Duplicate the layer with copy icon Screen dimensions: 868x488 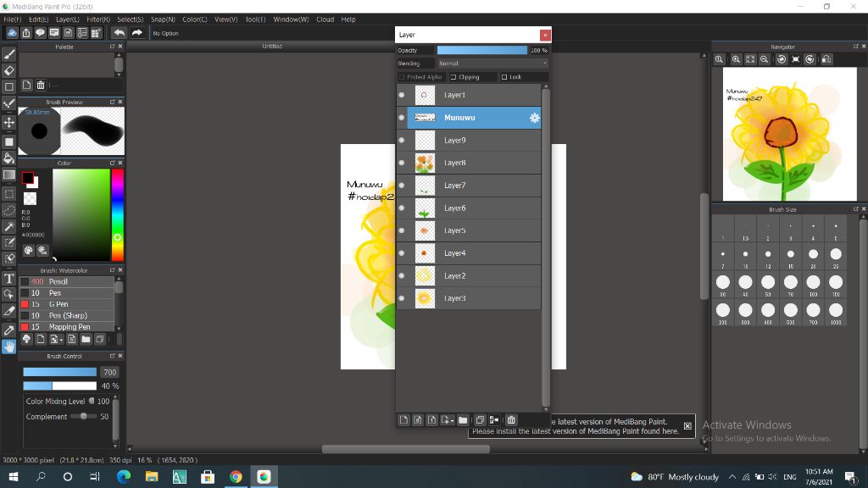pyautogui.click(x=480, y=420)
